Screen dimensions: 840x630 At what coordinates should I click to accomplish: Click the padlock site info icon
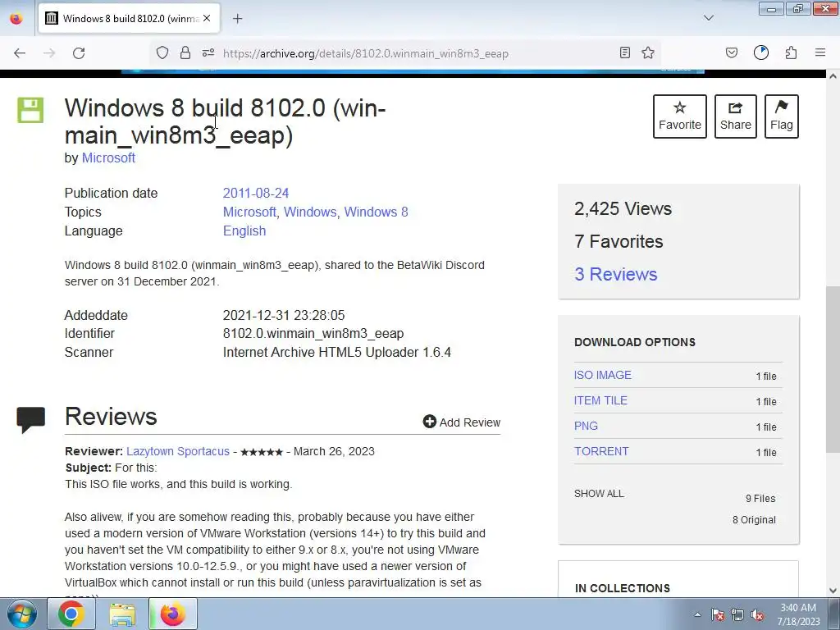click(x=185, y=52)
